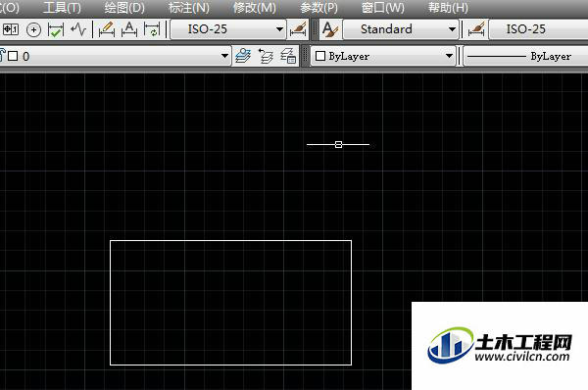
Task: Select the Dimension Update tool
Action: pos(152,29)
